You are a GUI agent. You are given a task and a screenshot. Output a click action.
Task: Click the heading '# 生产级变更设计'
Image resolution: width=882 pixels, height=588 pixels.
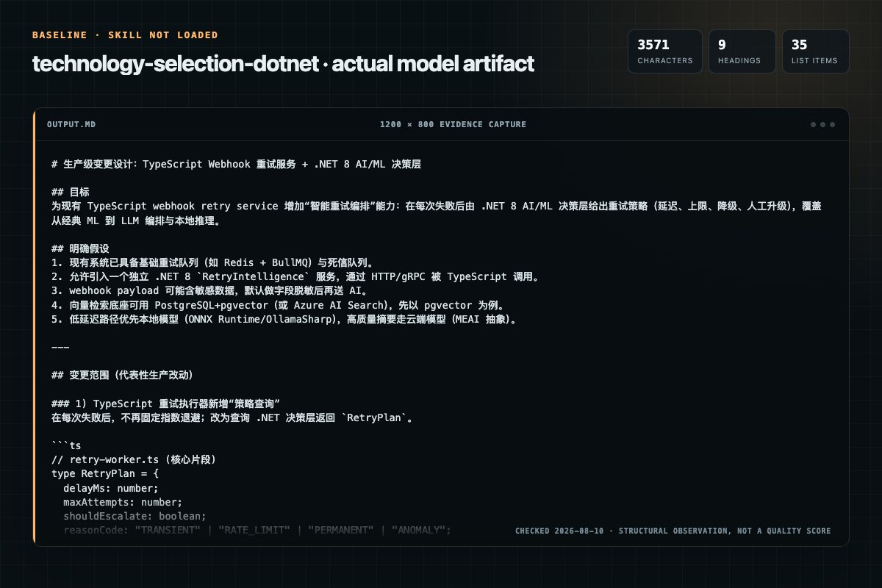point(236,164)
